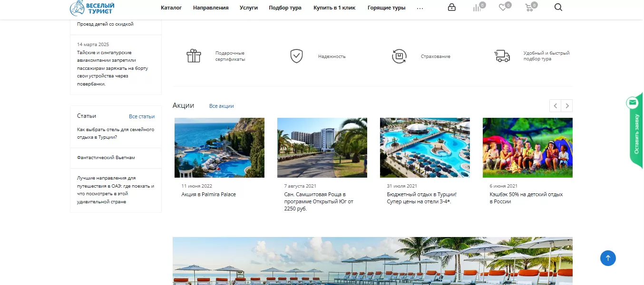Open the Все акции link
The height and width of the screenshot is (285, 644).
221,106
